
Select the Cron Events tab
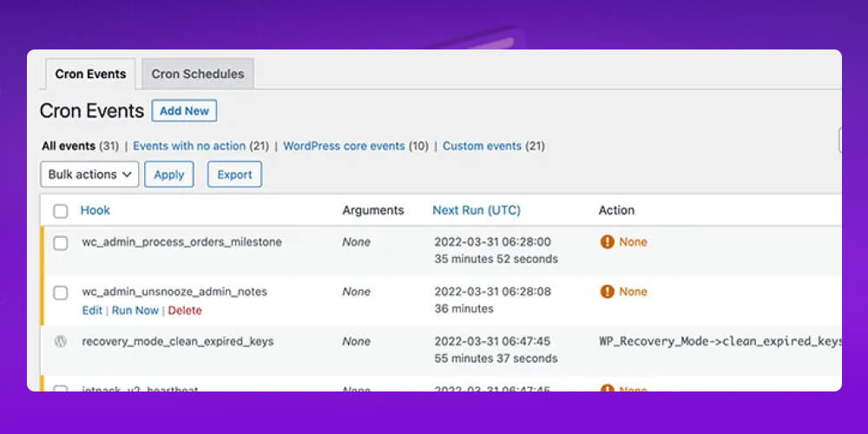(x=90, y=74)
